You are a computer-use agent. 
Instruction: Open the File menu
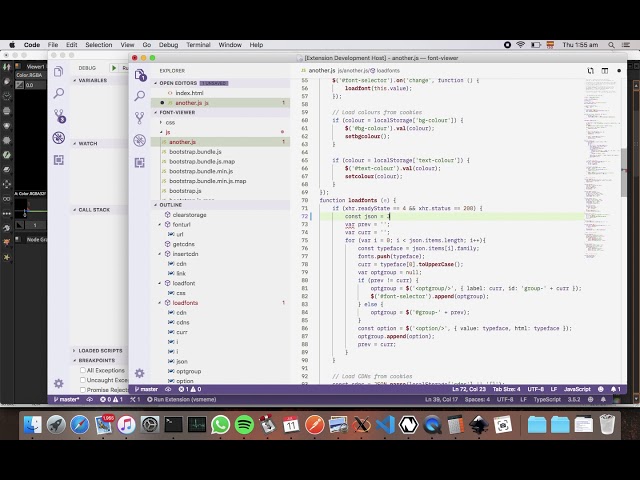click(x=53, y=45)
